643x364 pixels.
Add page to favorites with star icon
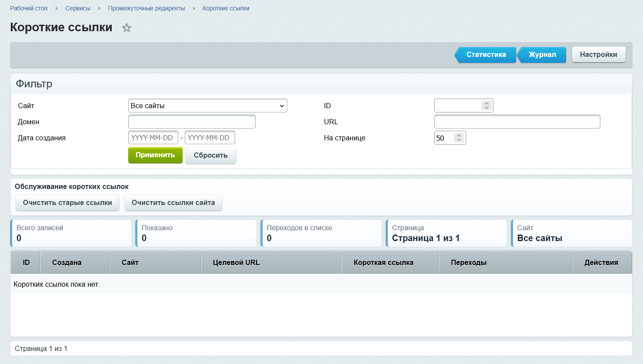(127, 28)
